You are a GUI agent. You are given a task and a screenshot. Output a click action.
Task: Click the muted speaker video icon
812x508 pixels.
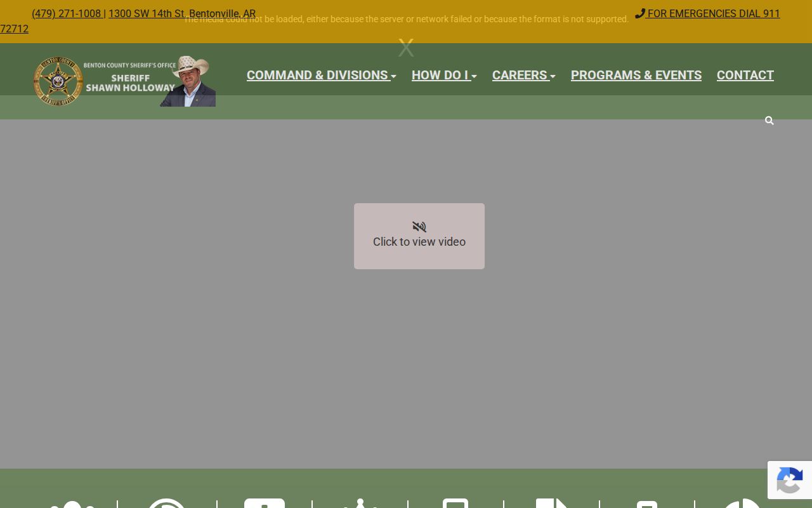tap(419, 227)
